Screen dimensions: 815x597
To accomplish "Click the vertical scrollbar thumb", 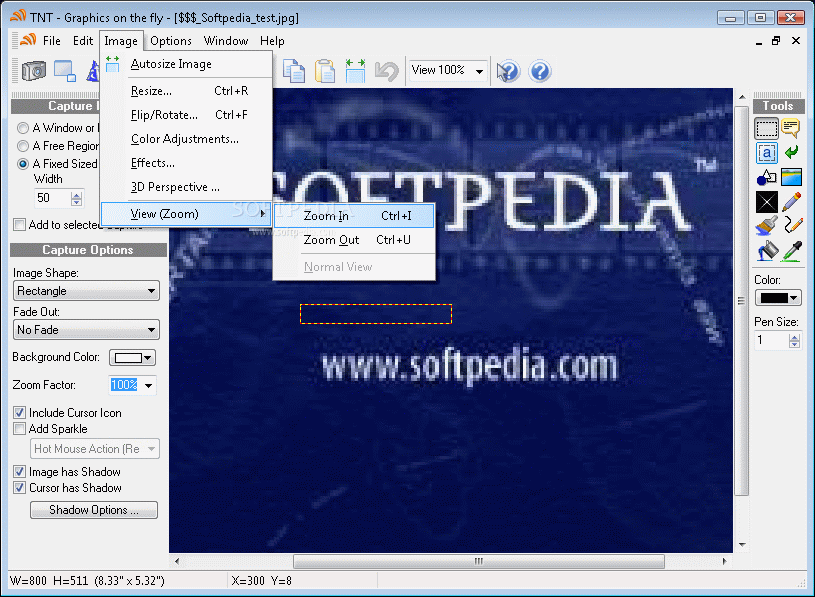I will pyautogui.click(x=742, y=300).
